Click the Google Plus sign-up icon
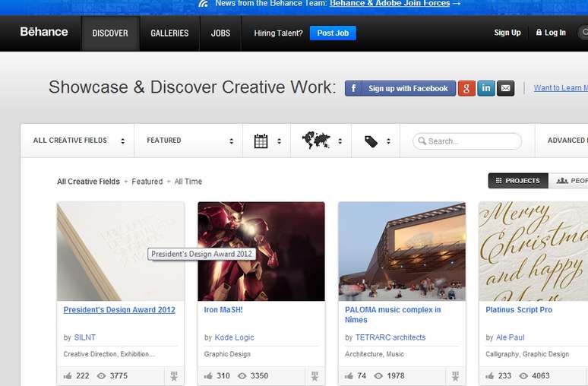 tap(466, 88)
